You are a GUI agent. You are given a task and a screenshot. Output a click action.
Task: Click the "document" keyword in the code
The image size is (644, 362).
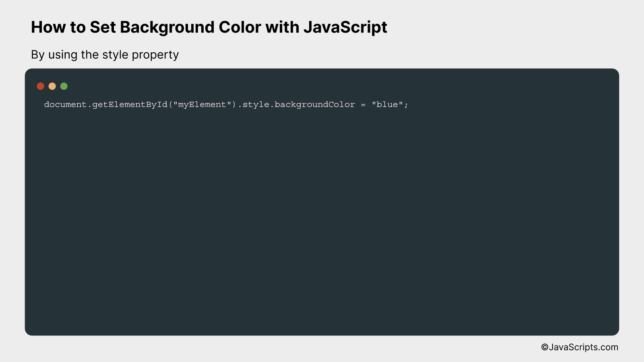point(64,105)
